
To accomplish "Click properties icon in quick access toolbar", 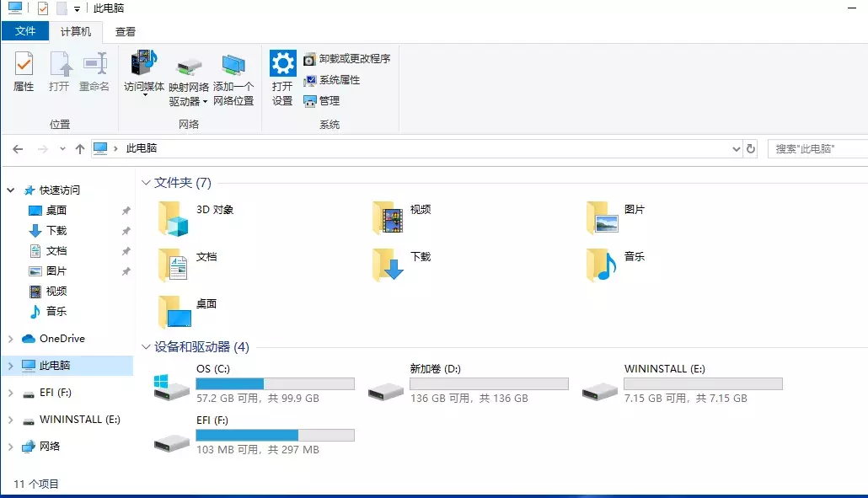I will [x=43, y=8].
